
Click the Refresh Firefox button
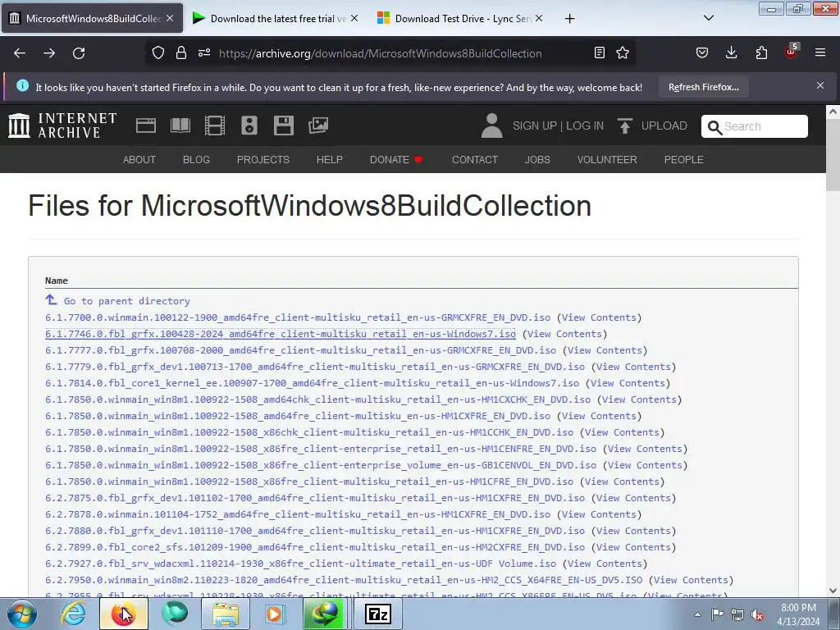coord(703,87)
